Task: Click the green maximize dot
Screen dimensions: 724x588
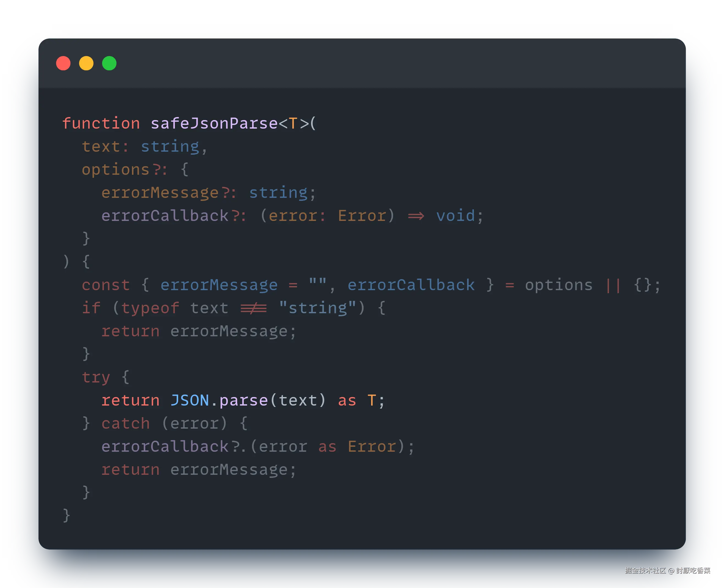Action: coord(109,63)
